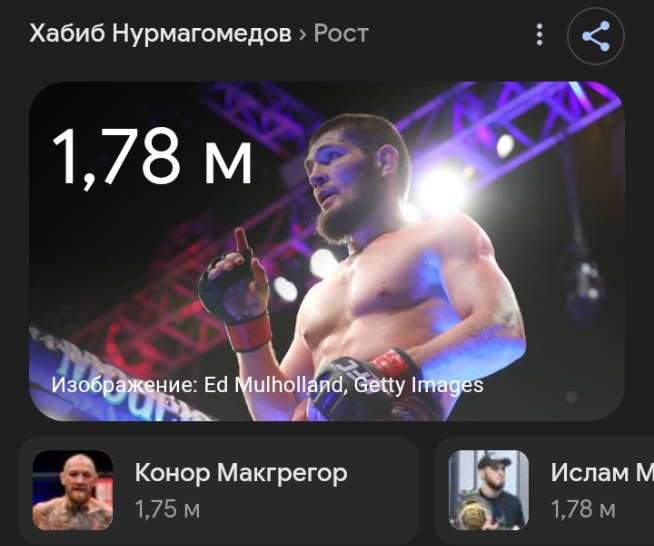Click the stage spotlight in Khabib photo
The width and height of the screenshot is (654, 546).
pyautogui.click(x=442, y=190)
